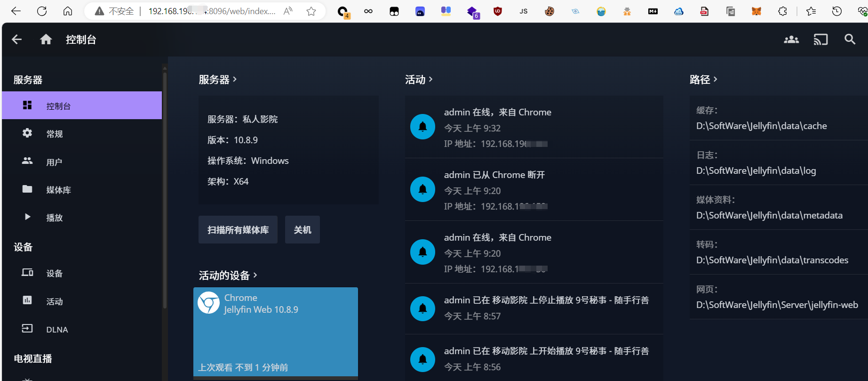Screen dimensions: 868x381
Task: Click bell icon for 9:32 activity
Action: [x=422, y=127]
